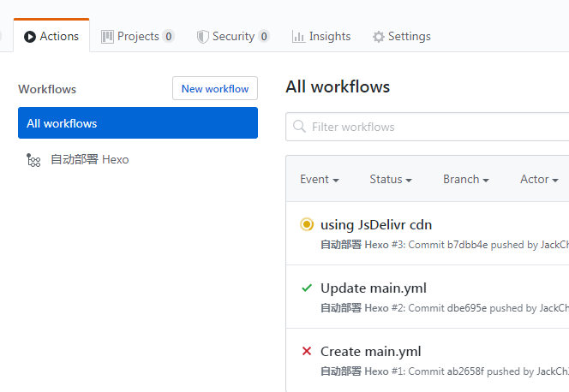Click the search magnifier icon

point(299,127)
